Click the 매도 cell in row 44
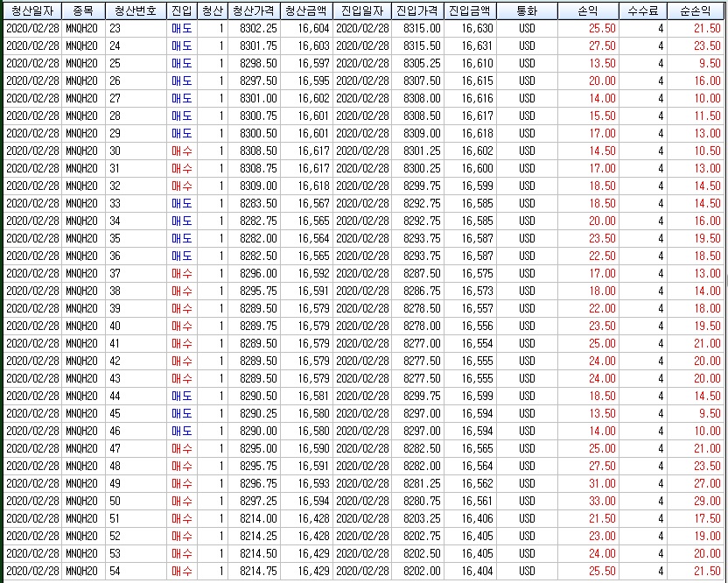 pyautogui.click(x=181, y=397)
